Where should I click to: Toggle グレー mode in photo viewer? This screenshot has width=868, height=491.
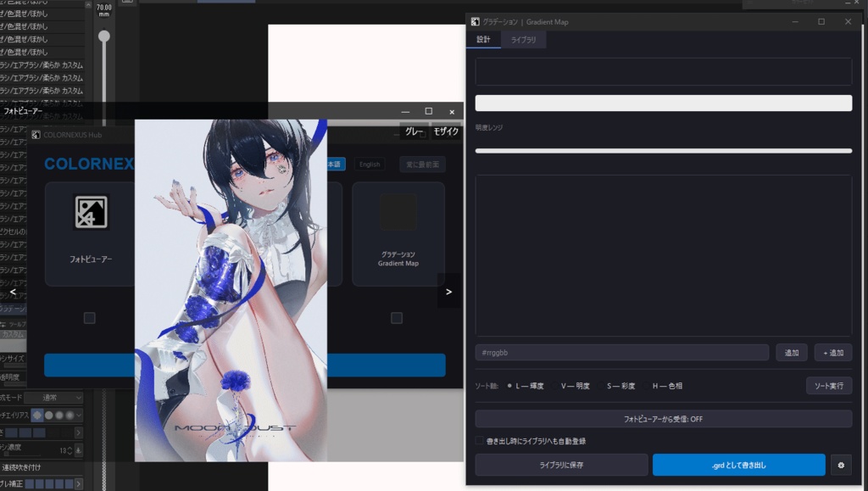pyautogui.click(x=414, y=131)
